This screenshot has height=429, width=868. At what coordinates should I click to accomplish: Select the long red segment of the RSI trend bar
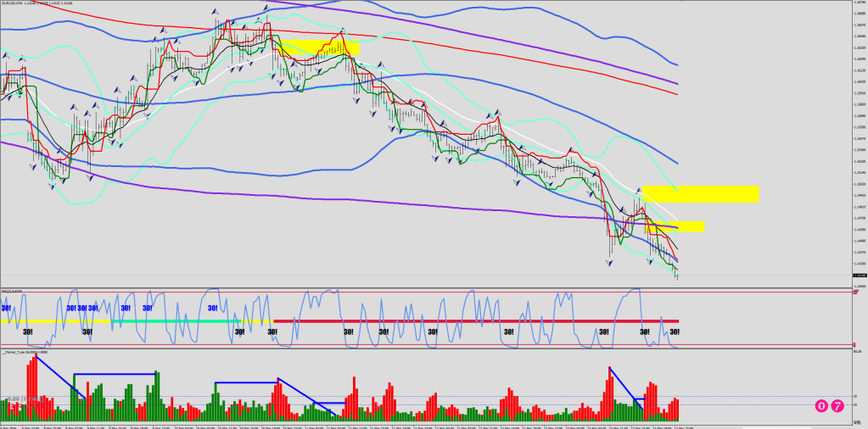tap(475, 321)
